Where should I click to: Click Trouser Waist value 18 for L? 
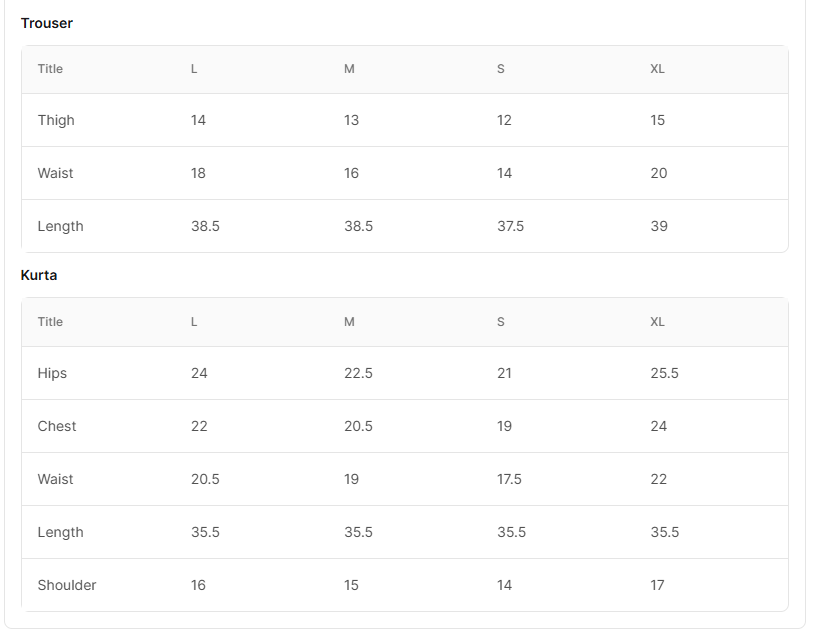coord(198,173)
